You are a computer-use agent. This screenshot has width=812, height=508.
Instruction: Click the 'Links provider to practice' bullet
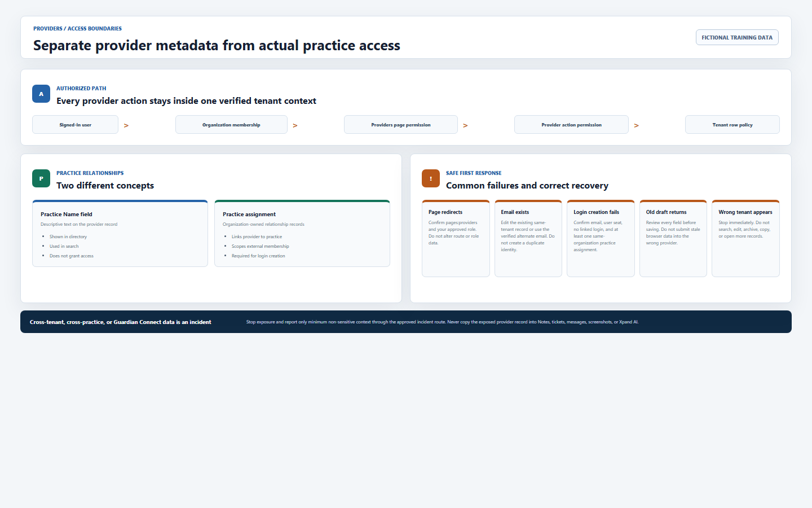(x=257, y=237)
